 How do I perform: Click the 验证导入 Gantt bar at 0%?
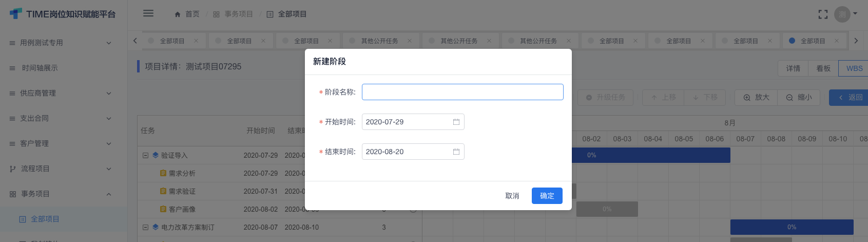tap(651, 155)
